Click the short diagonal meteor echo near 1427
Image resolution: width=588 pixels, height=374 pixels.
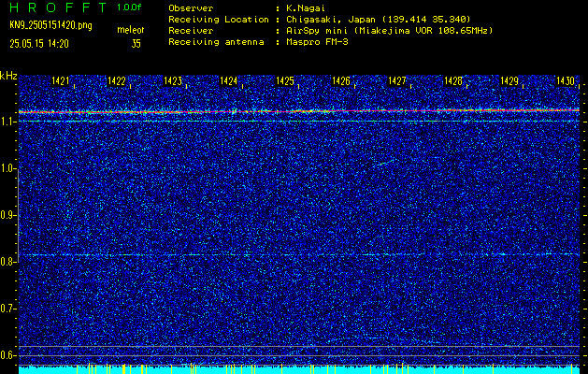[383, 164]
